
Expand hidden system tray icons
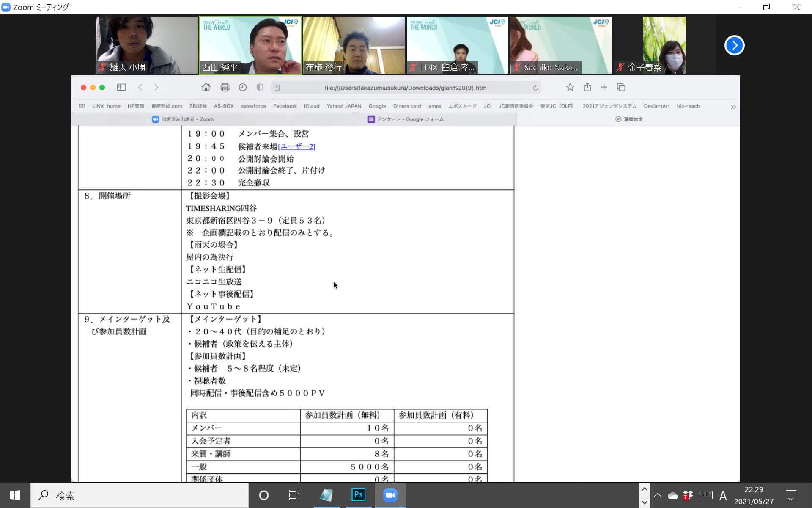coord(657,495)
